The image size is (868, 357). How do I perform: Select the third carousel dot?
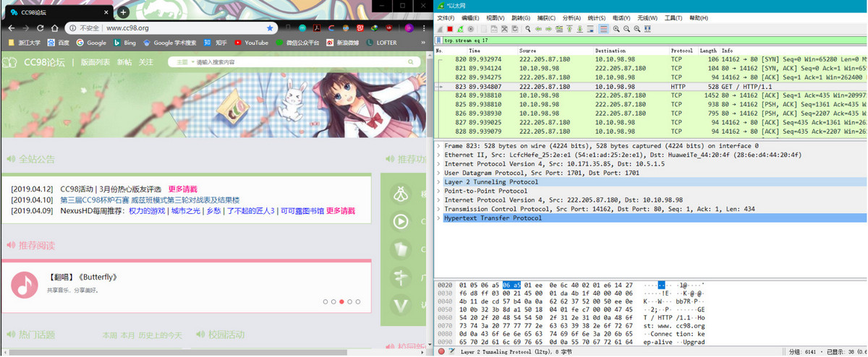(341, 301)
